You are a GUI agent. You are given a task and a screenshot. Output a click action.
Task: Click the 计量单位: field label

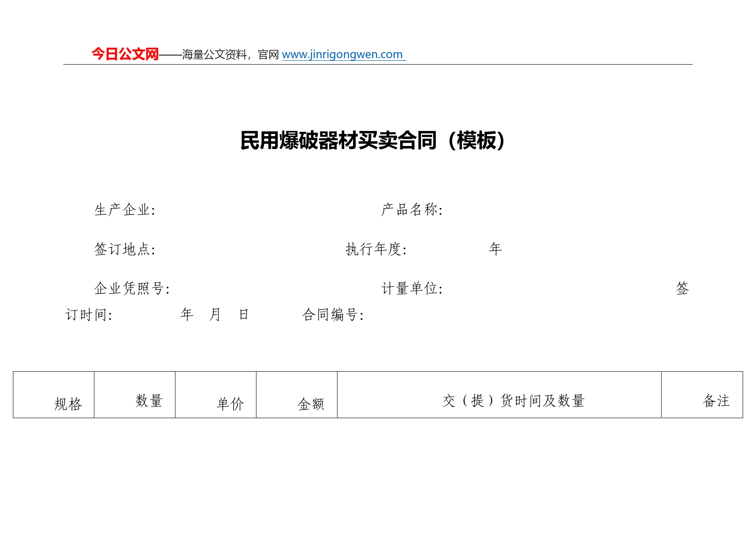coord(412,289)
